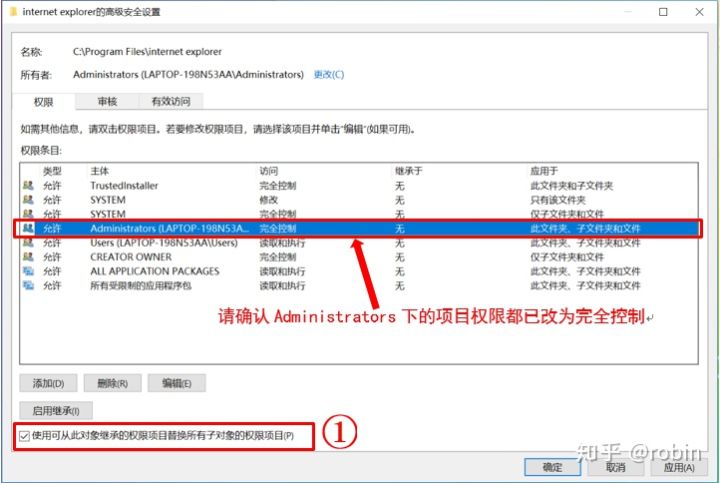Viewport: 720px width, 483px height.
Task: Click 只有该文件夹 in the SYSTEM row
Action: pyautogui.click(x=558, y=200)
